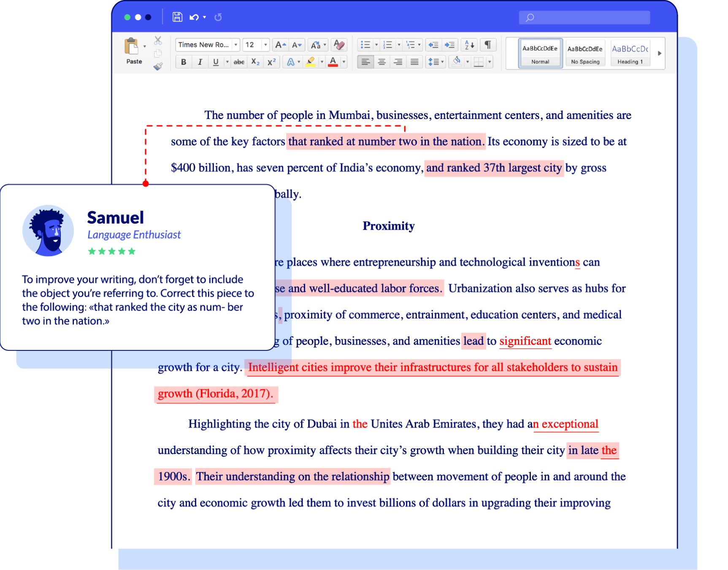Apply the No Spacing style
Image resolution: width=728 pixels, height=570 pixels.
[x=585, y=53]
